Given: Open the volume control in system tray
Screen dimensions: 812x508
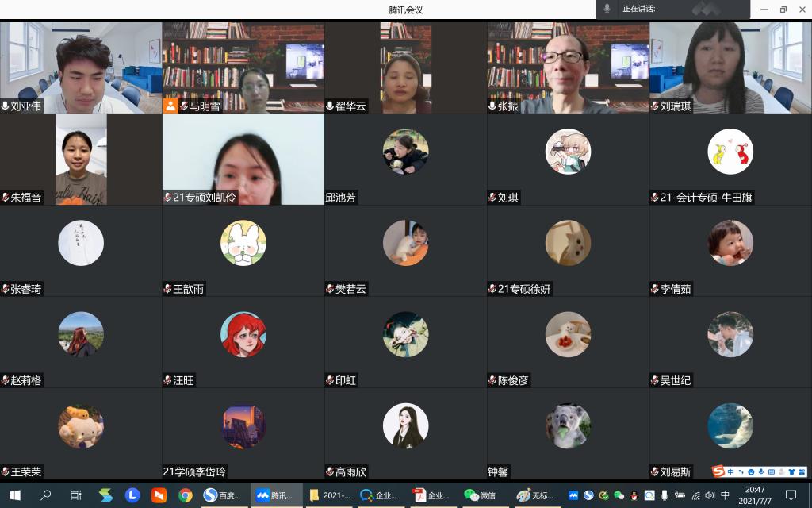Looking at the screenshot, I should (710, 495).
